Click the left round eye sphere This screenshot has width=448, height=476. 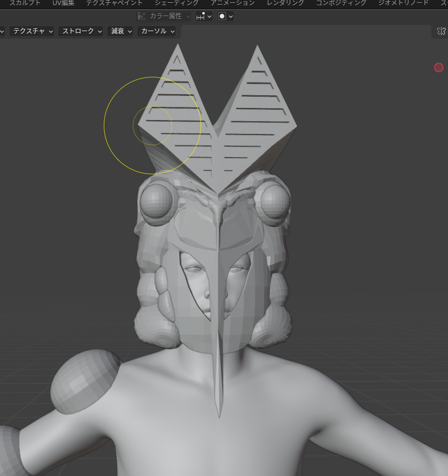click(x=156, y=201)
